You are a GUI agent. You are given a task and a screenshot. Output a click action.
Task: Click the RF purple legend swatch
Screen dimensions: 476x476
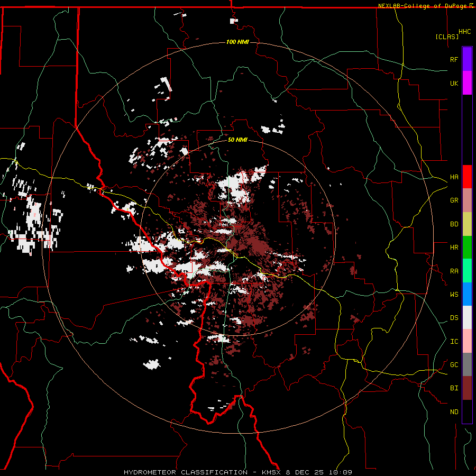pyautogui.click(x=467, y=59)
